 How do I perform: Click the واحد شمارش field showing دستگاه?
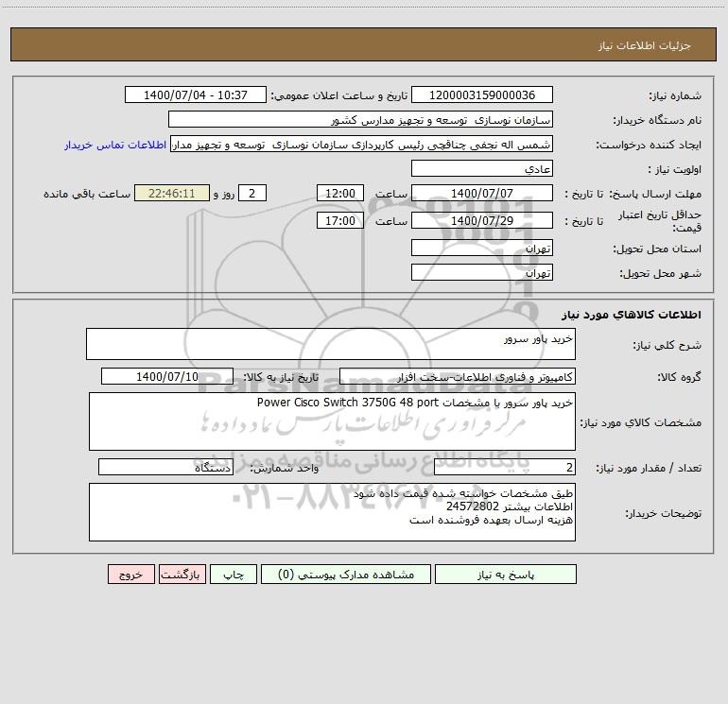click(165, 468)
